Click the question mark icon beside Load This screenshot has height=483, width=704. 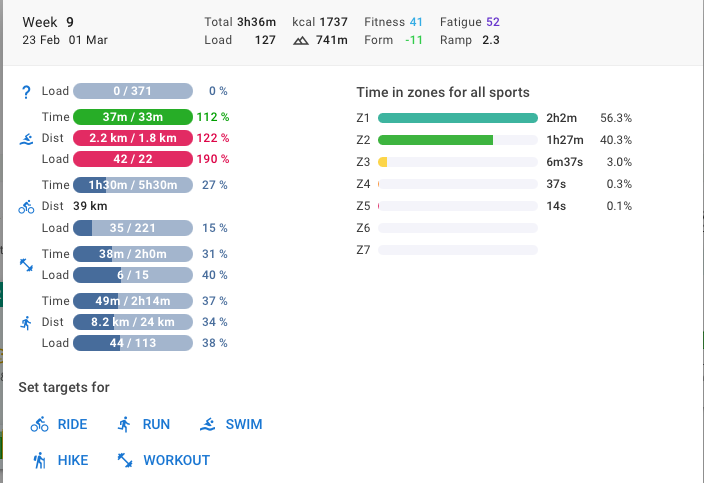click(27, 91)
